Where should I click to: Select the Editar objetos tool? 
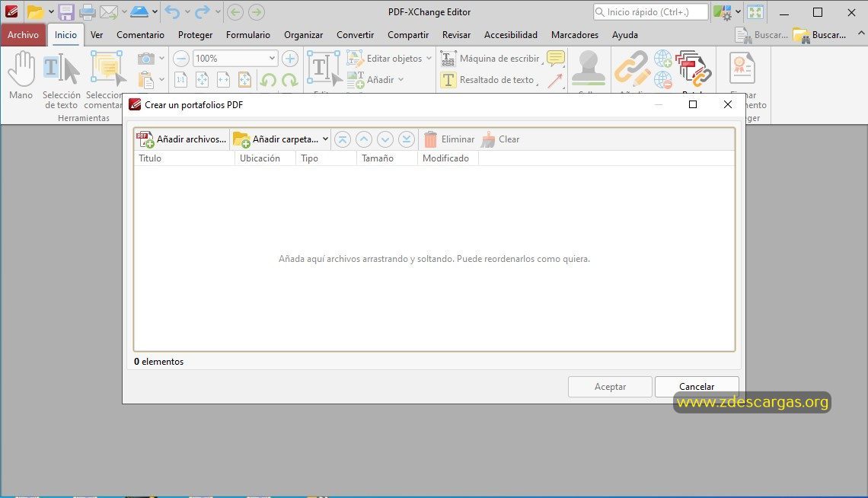pos(385,58)
